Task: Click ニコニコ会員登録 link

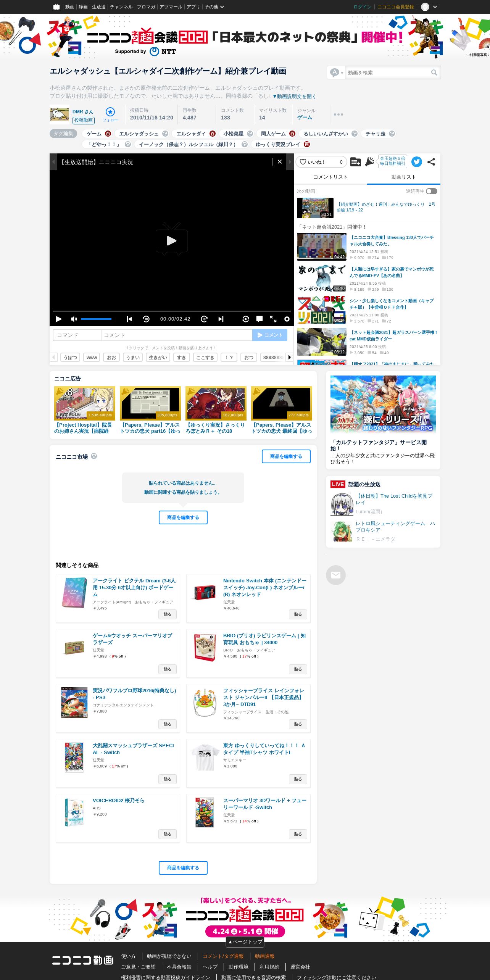Action: coord(396,7)
